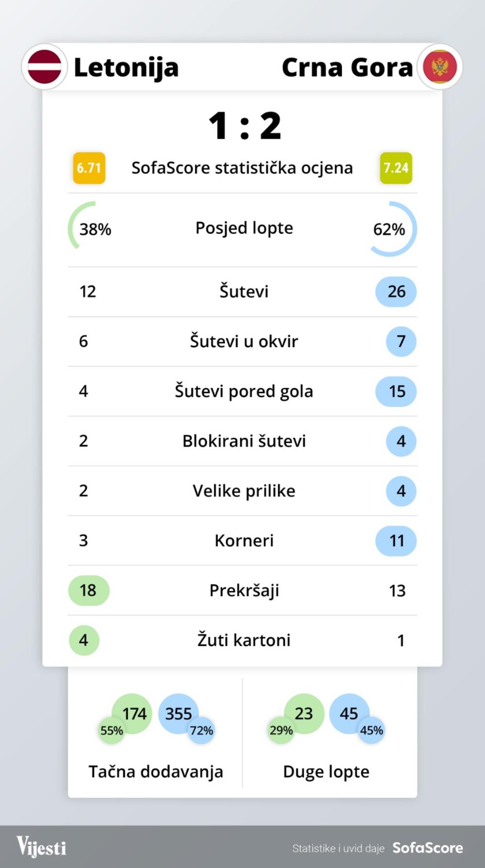Image resolution: width=485 pixels, height=868 pixels.
Task: Click the blue 11 corners bubble
Action: tap(396, 541)
